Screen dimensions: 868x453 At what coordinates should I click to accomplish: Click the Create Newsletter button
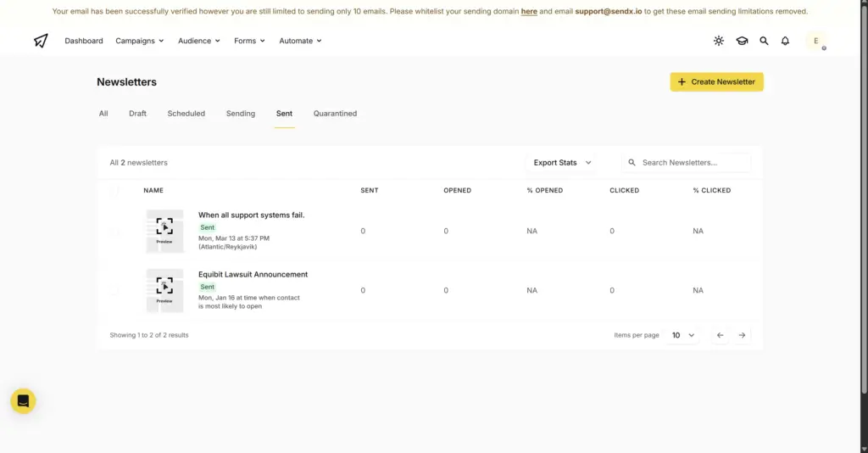point(716,82)
